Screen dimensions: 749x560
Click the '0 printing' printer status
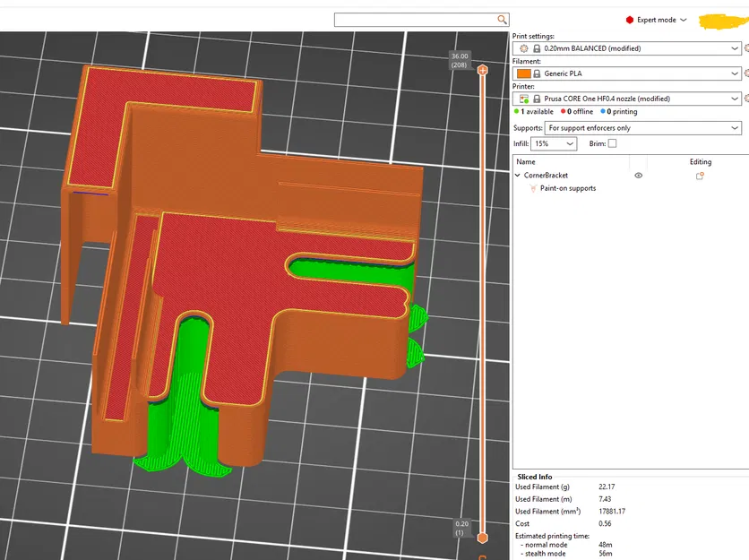click(618, 112)
